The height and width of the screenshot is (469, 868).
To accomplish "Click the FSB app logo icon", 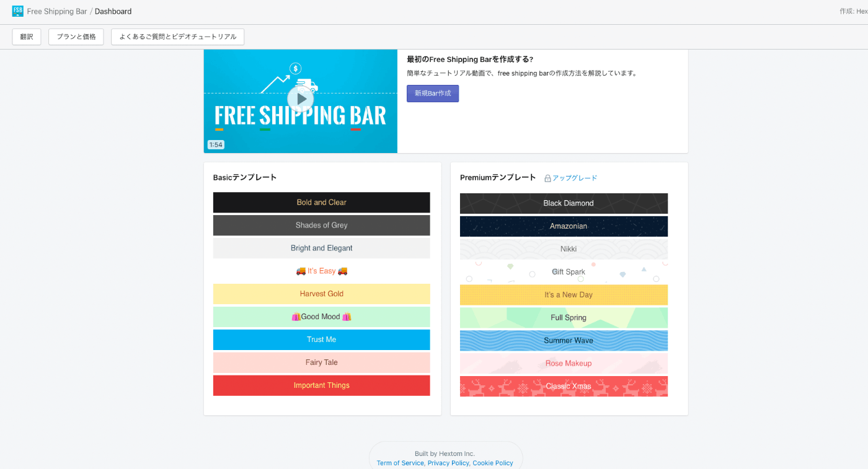I will pos(17,11).
